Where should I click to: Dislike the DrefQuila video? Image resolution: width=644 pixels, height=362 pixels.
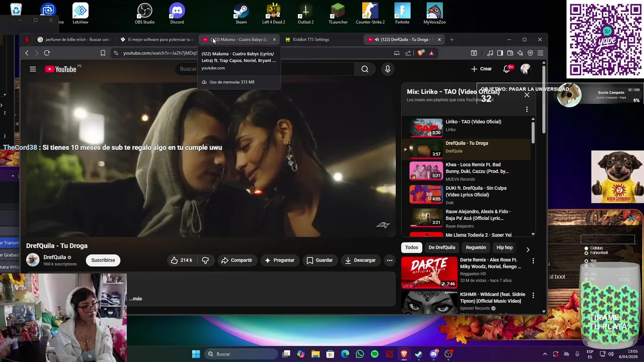coord(205,260)
